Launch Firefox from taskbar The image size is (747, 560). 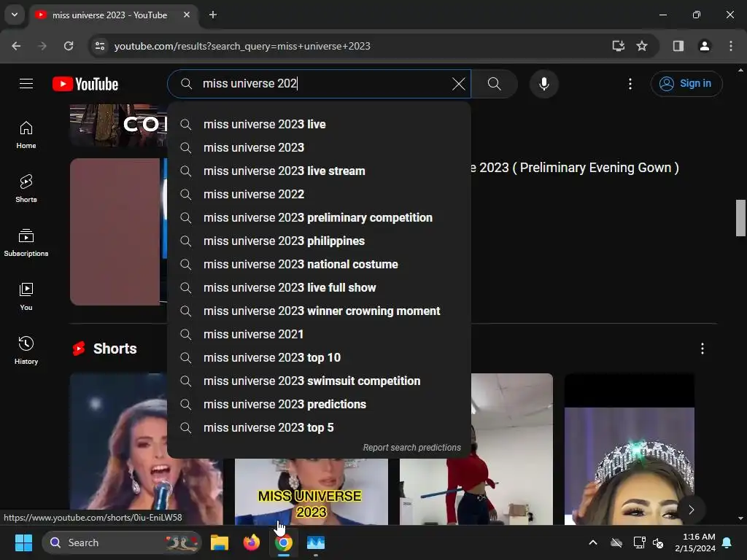coord(252,542)
